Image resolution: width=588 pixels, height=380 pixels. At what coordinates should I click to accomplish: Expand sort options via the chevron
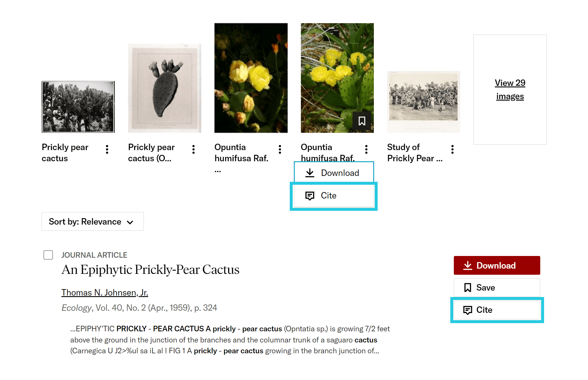coord(131,222)
